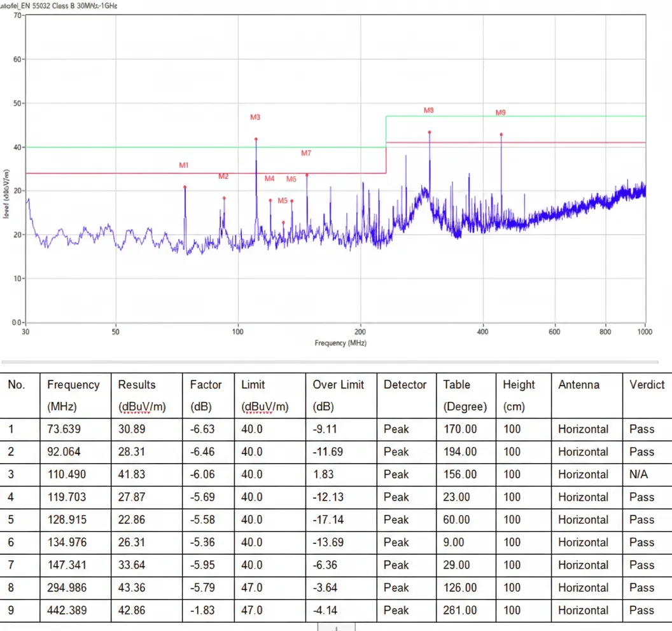Click the M4 marker label

pyautogui.click(x=269, y=178)
